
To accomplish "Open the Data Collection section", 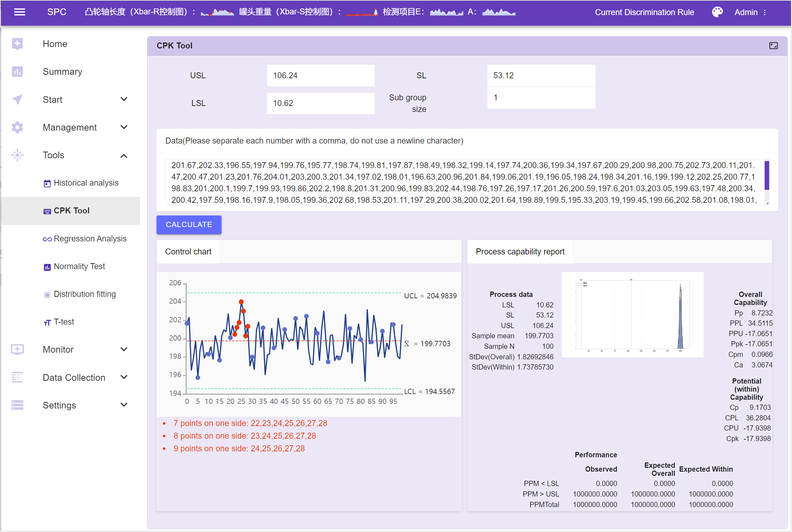I will tap(74, 377).
